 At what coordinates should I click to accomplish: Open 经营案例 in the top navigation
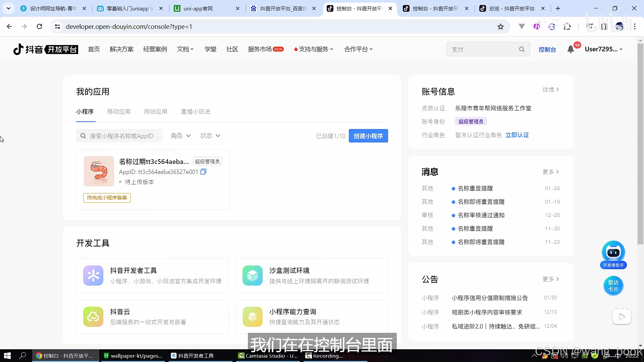pos(155,49)
